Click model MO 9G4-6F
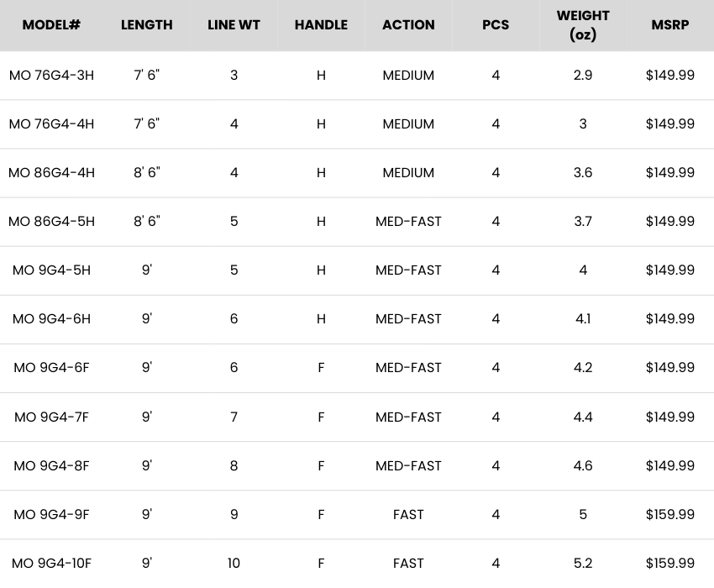Viewport: 714px width, 588px height. (51, 368)
